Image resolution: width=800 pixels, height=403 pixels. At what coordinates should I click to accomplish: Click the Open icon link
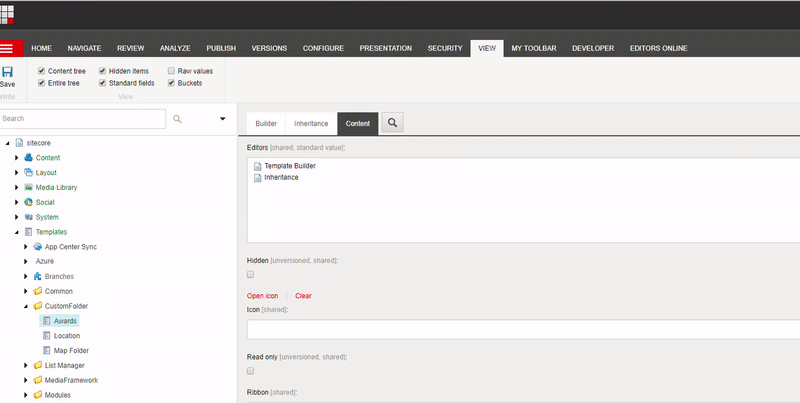(x=262, y=296)
